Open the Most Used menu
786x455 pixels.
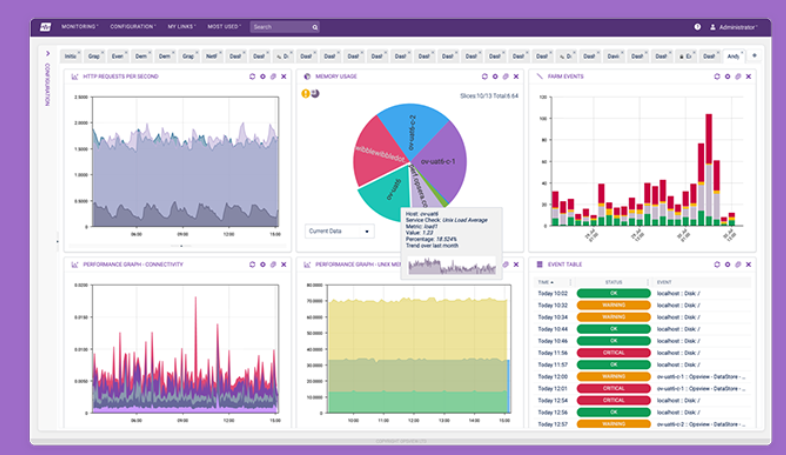224,27
